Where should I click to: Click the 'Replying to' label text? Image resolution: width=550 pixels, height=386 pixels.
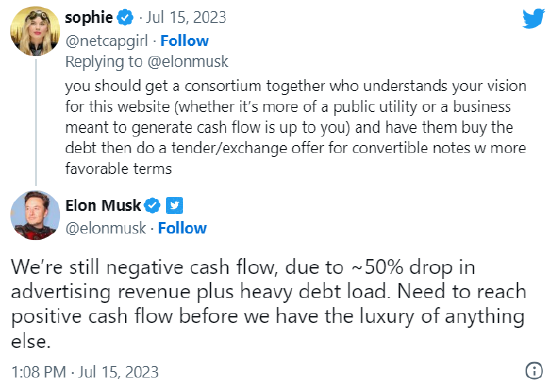pos(104,62)
